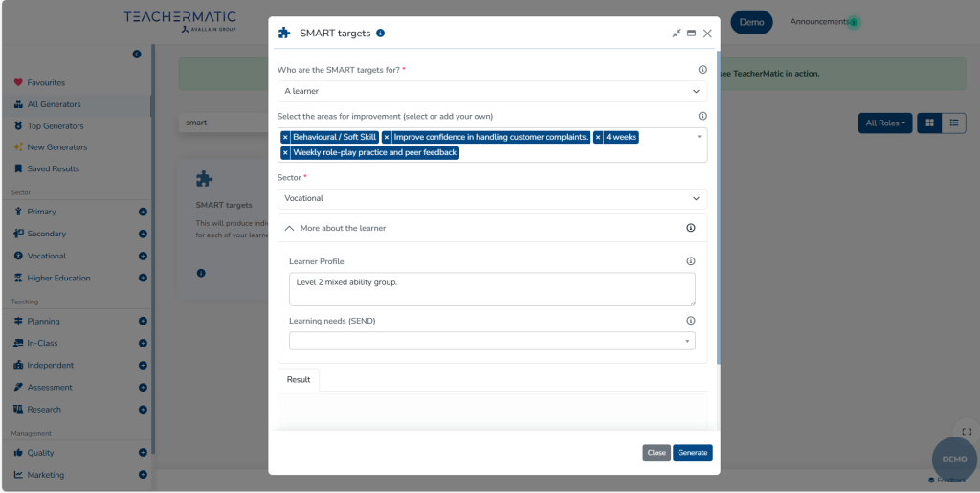Click the Learner Profile text area
The width and height of the screenshot is (980, 493).
tap(492, 289)
